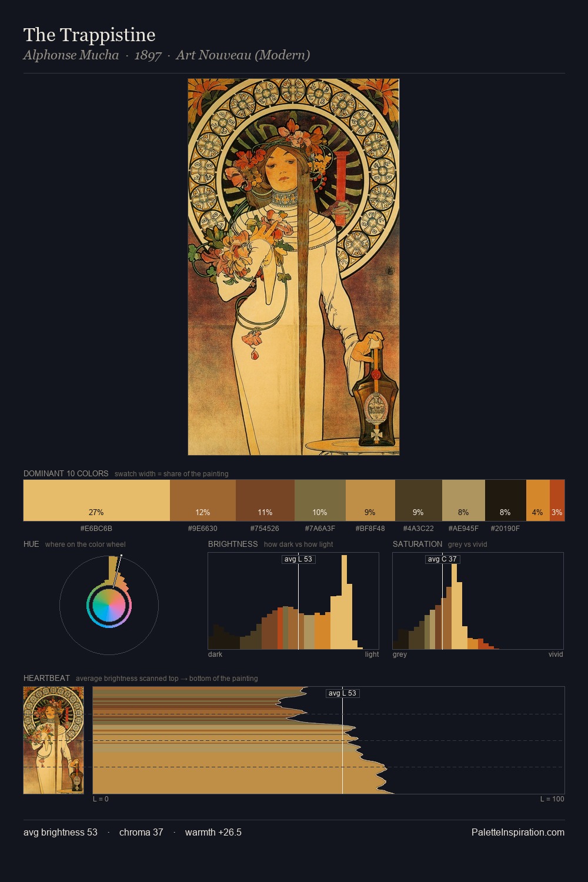This screenshot has height=882, width=588.
Task: Click the hex label #BF8F48
Action: [370, 529]
